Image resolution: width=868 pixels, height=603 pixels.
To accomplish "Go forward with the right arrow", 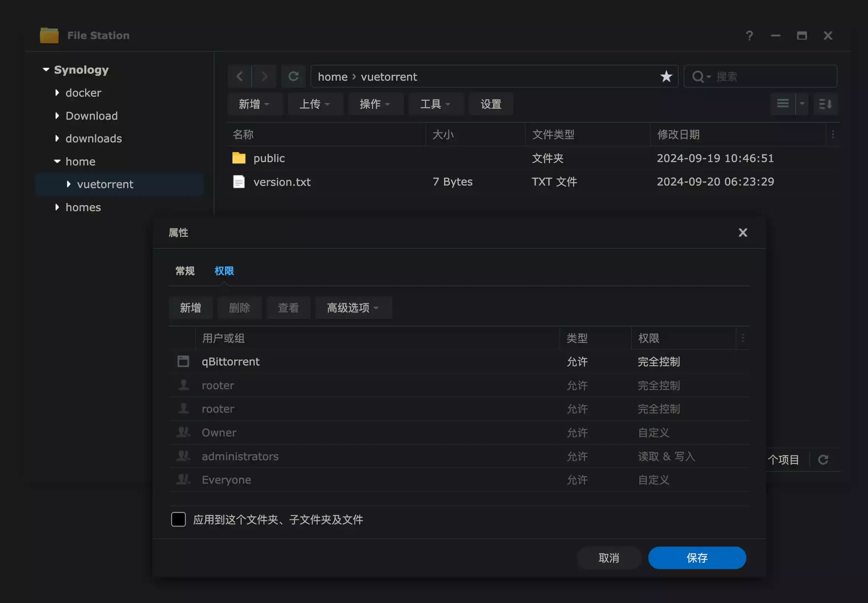I will pos(264,77).
